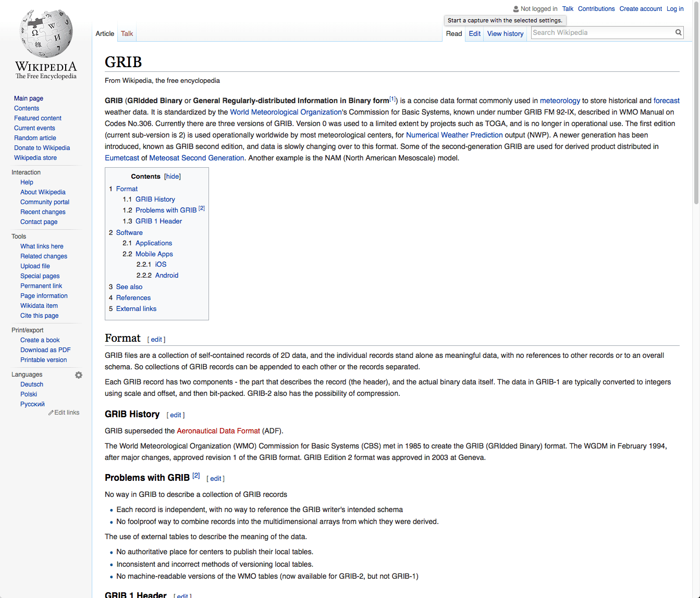
Task: Click Download as PDF
Action: (x=45, y=350)
